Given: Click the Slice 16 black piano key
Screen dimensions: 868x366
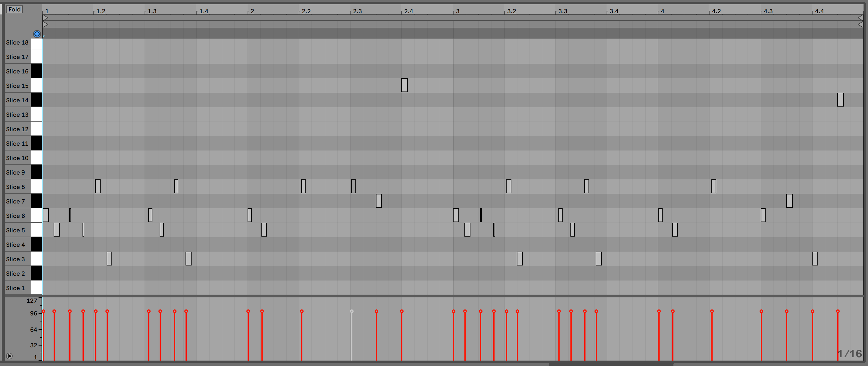Looking at the screenshot, I should (37, 71).
